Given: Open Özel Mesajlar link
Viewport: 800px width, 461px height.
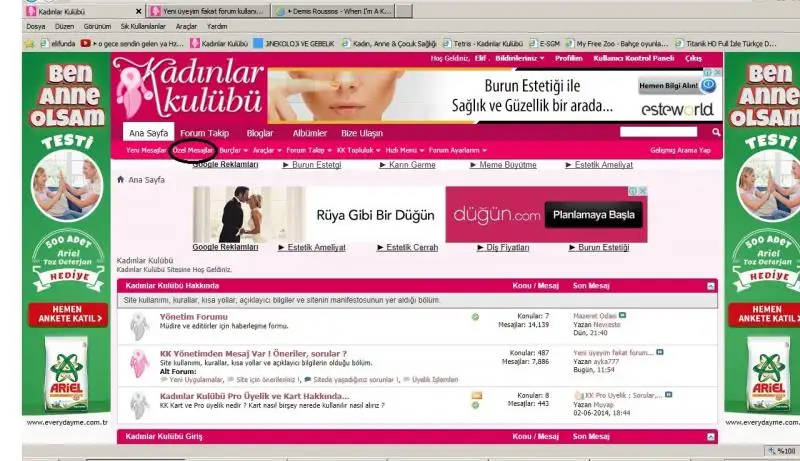Looking at the screenshot, I should 193,150.
